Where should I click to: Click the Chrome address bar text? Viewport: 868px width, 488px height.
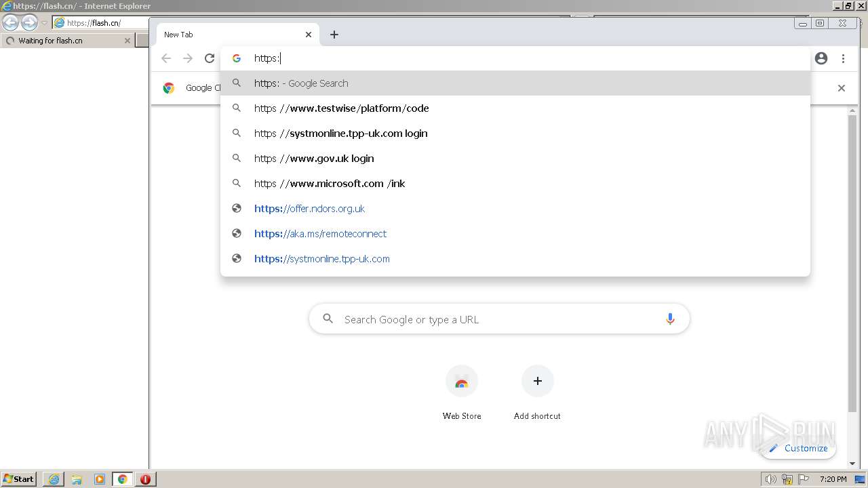pyautogui.click(x=267, y=58)
